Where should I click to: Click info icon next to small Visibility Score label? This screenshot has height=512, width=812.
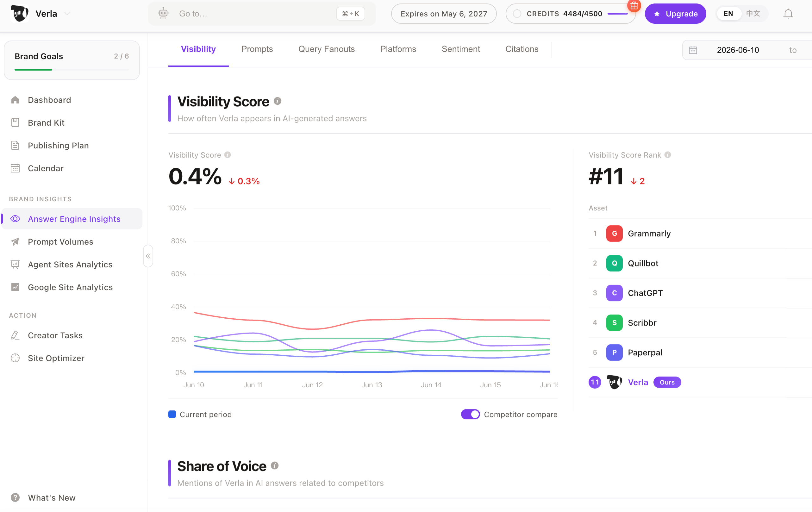pyautogui.click(x=228, y=154)
